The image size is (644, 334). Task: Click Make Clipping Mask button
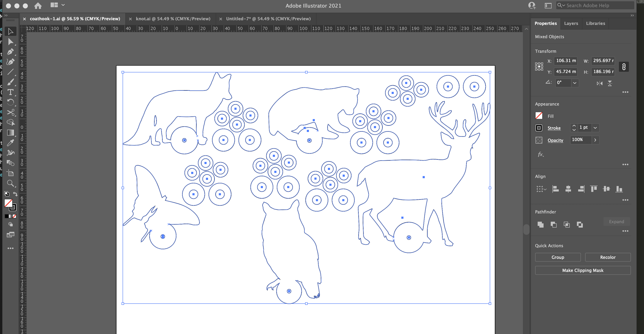pos(583,270)
